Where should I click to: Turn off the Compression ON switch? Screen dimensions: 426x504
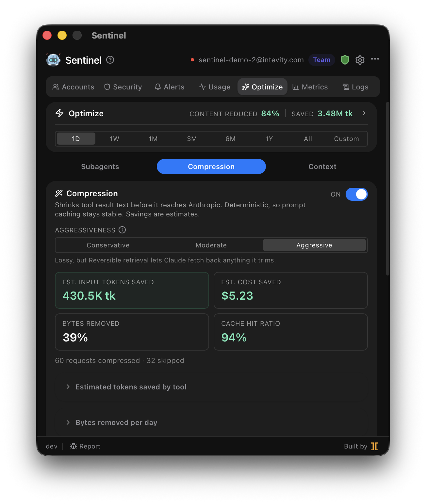(357, 194)
